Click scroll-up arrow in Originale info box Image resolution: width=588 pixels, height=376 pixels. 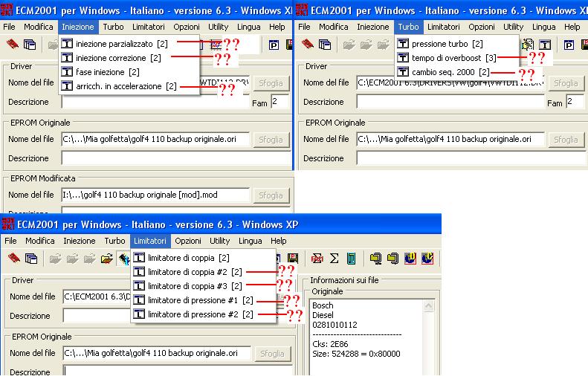click(429, 306)
